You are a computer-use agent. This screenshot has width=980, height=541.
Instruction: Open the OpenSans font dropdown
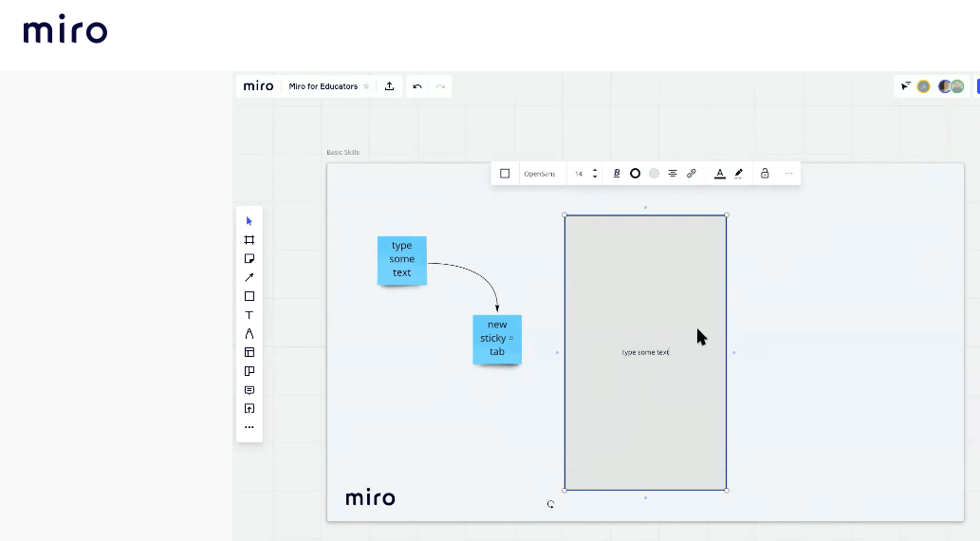click(x=540, y=174)
